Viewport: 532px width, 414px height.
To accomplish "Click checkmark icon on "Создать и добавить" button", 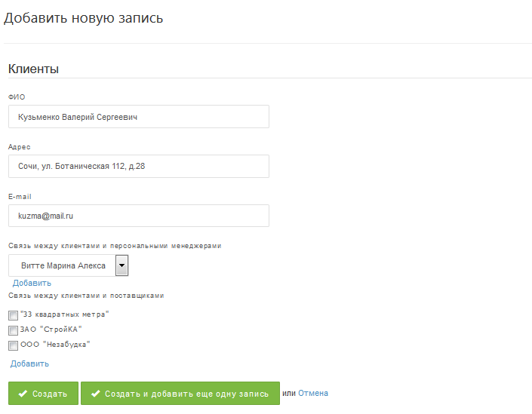I will 95,394.
